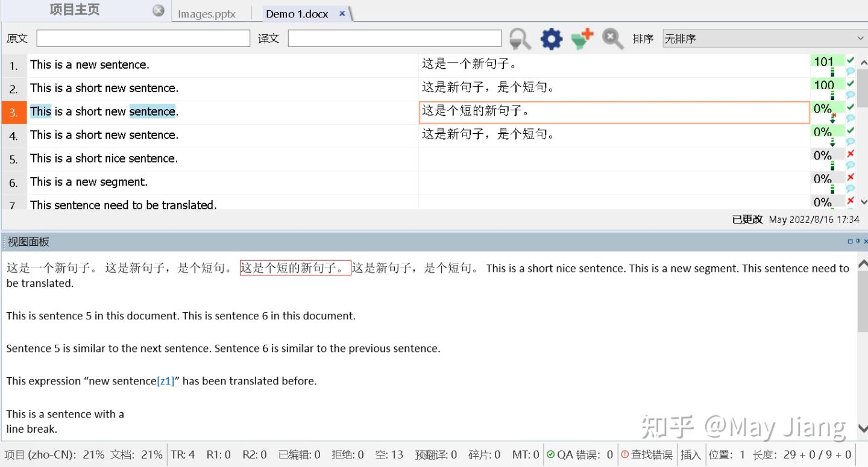Screen dimensions: 868x467
Task: Click the red X status of segment 5
Action: click(x=852, y=154)
